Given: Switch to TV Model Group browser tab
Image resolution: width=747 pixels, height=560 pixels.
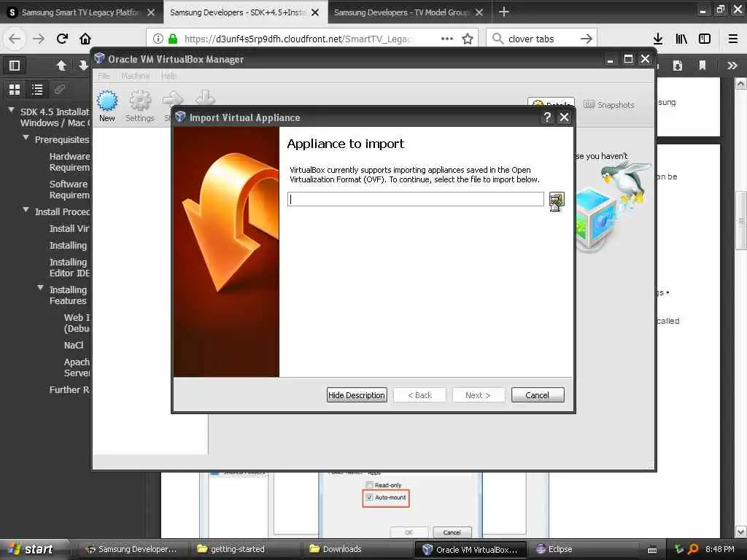Looking at the screenshot, I should pyautogui.click(x=402, y=12).
